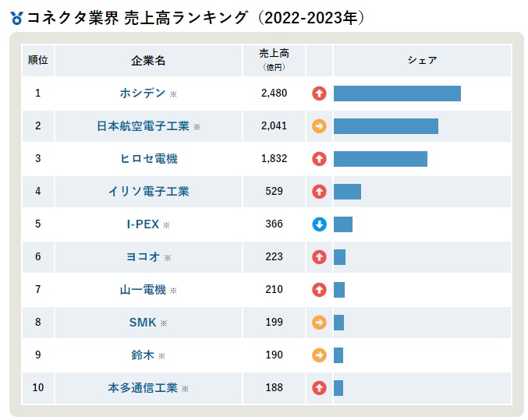
Task: Open the SMK company link
Action: pyautogui.click(x=143, y=323)
